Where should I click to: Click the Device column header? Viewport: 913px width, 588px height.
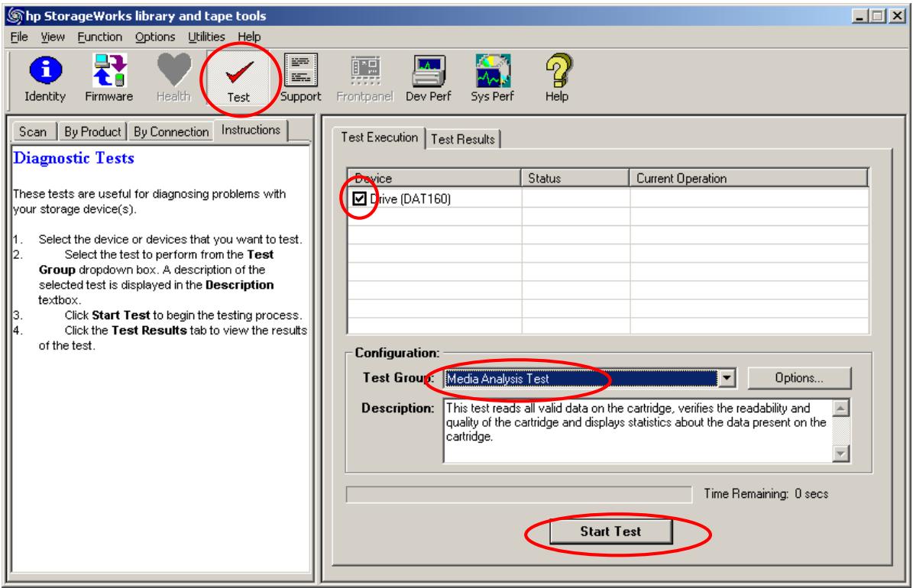(x=434, y=178)
